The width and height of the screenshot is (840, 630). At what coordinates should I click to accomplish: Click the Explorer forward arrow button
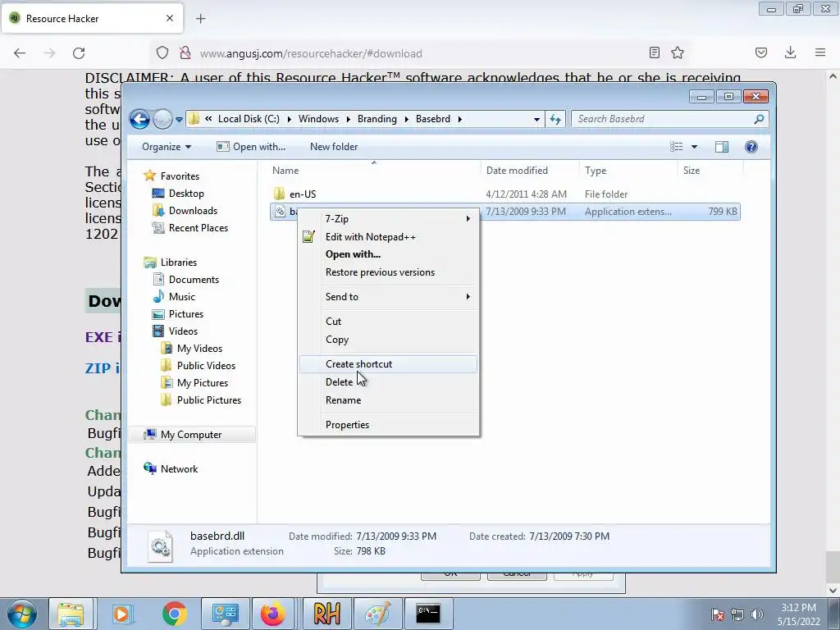pyautogui.click(x=162, y=119)
